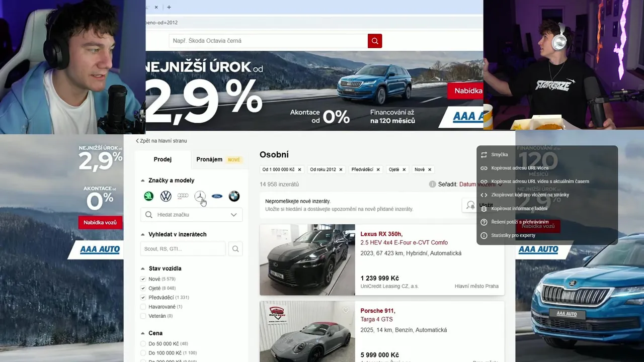644x362 pixels.
Task: Click the 'Targa 4 GTS' subtitle
Action: (376, 319)
